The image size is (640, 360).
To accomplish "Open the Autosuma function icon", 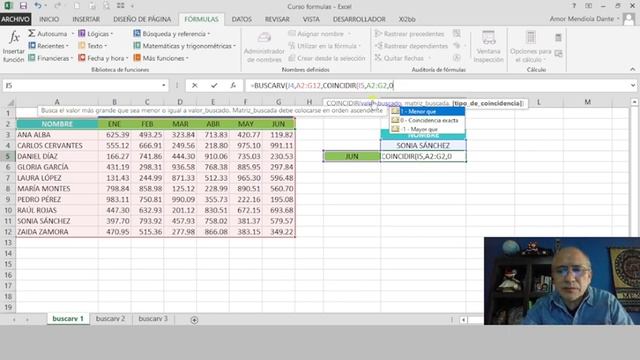I will pyautogui.click(x=32, y=33).
